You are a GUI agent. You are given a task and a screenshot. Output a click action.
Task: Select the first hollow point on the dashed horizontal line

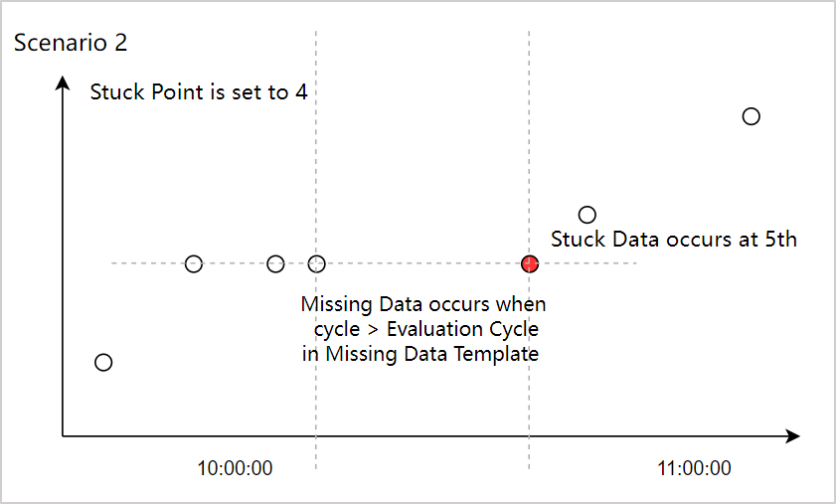tap(194, 263)
